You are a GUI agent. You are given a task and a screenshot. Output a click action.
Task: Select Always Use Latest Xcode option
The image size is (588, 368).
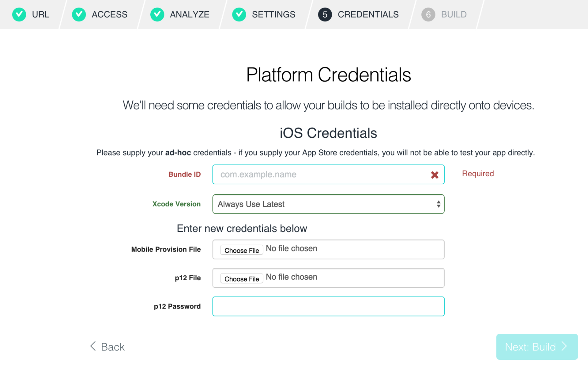point(328,204)
